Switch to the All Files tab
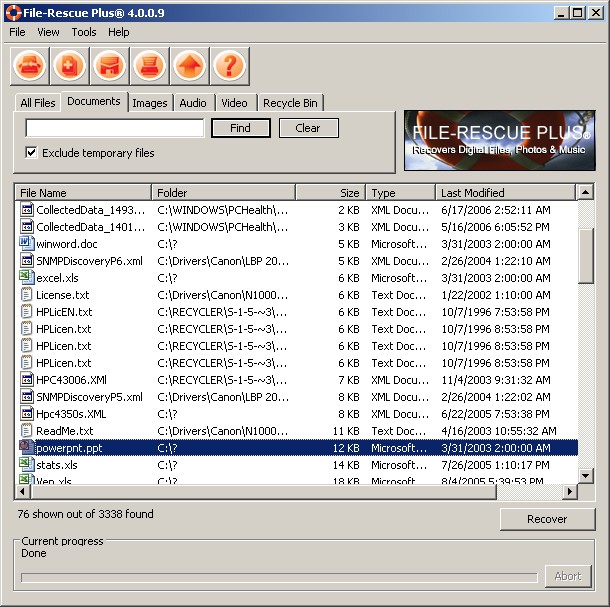610x607 pixels. [38, 103]
